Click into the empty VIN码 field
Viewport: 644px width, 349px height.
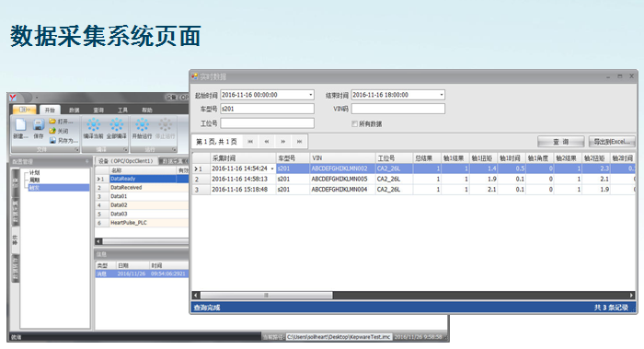(398, 109)
